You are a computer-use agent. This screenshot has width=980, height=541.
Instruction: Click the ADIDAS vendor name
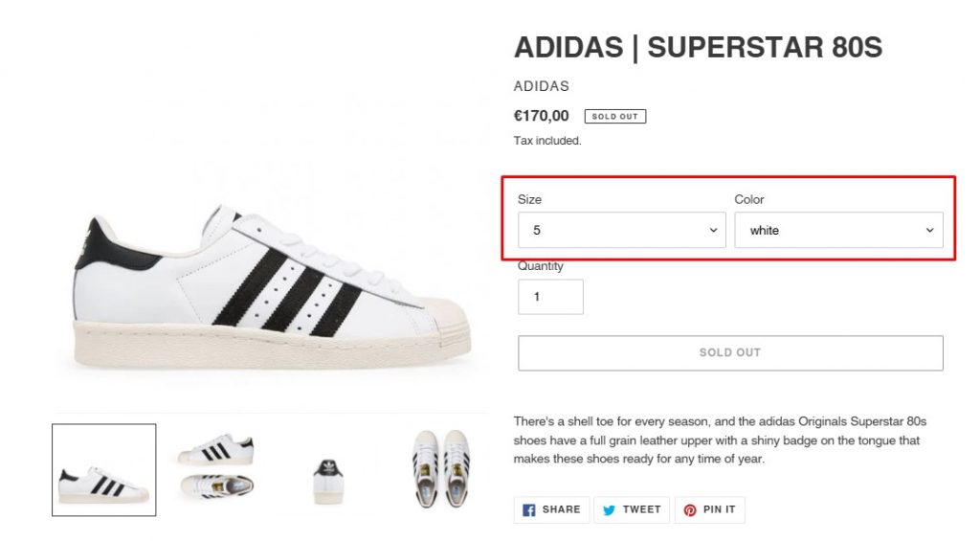[542, 86]
